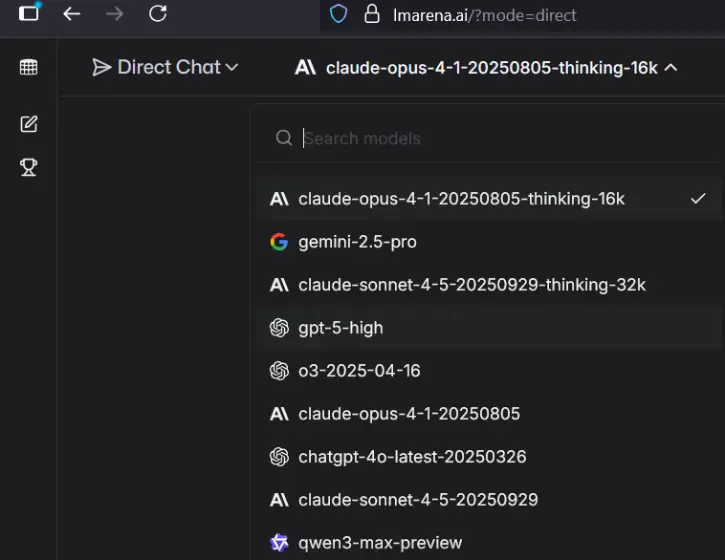
Task: Open the Direct Chat mode dropdown
Action: 165,68
